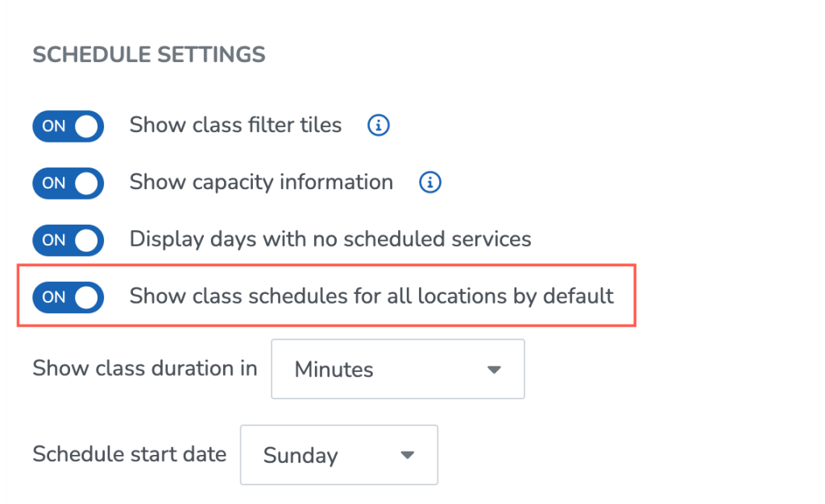Select the Sunday value text
The width and height of the screenshot is (825, 504).
pyautogui.click(x=301, y=456)
